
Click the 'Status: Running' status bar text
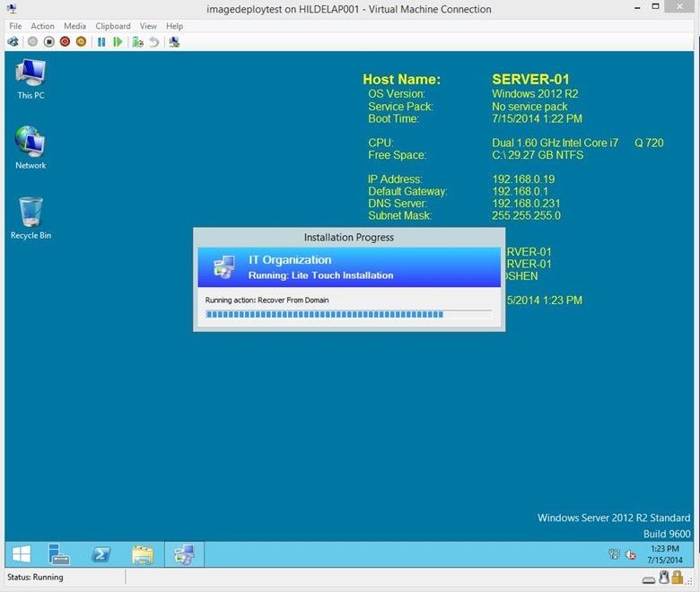[x=35, y=577]
